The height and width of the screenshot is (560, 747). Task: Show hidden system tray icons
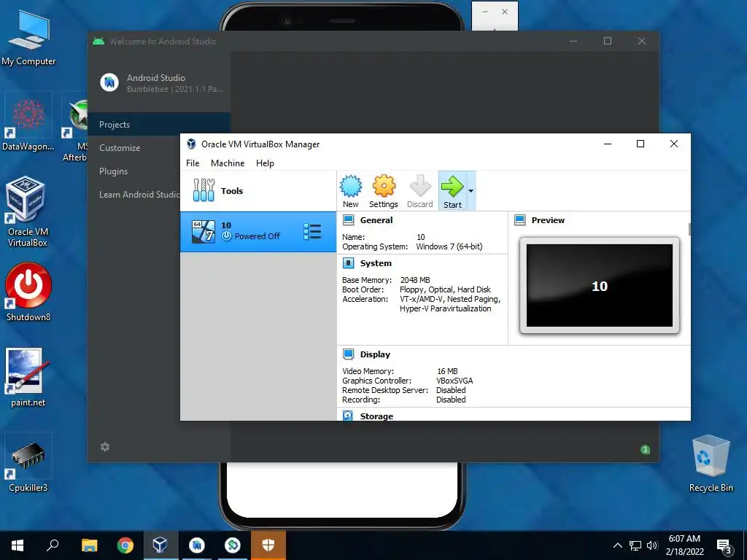(617, 545)
